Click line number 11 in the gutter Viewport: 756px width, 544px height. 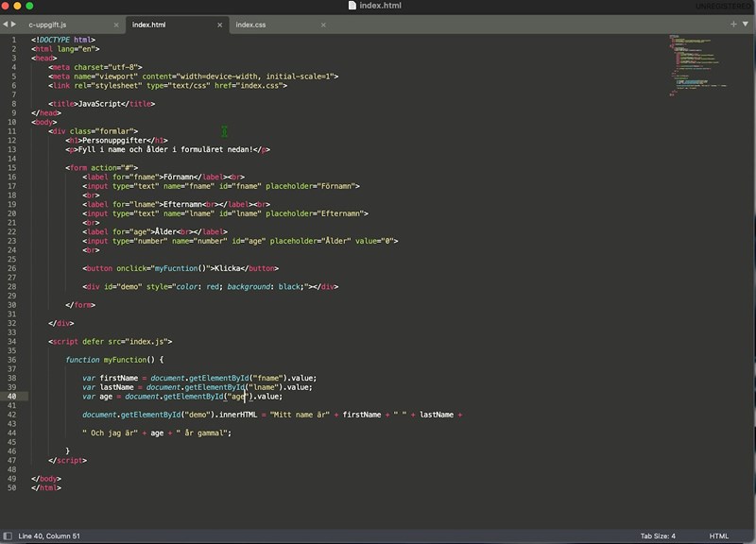[13, 130]
